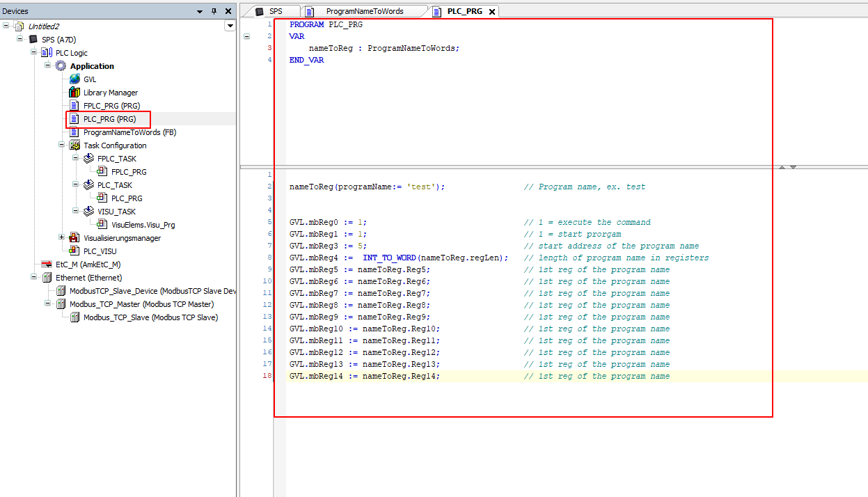Collapse the Ethernet (Ethernet) node

[x=35, y=277]
